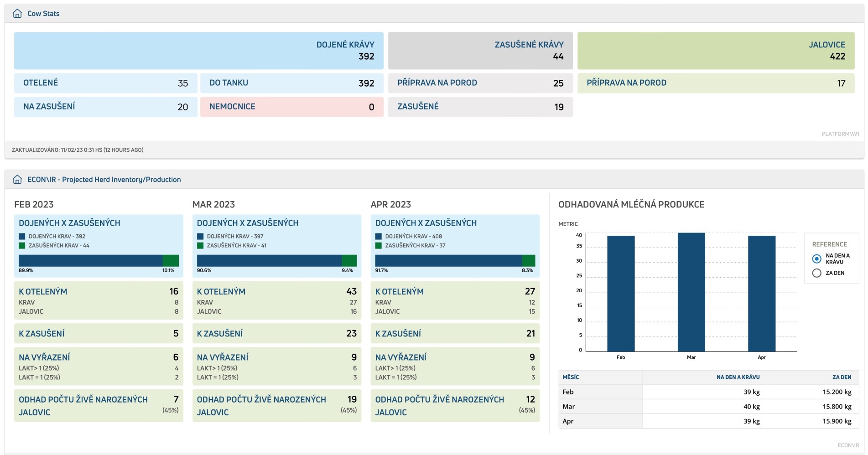Click the 15.200 kg value
Screen dimensions: 868x455
[837, 392]
